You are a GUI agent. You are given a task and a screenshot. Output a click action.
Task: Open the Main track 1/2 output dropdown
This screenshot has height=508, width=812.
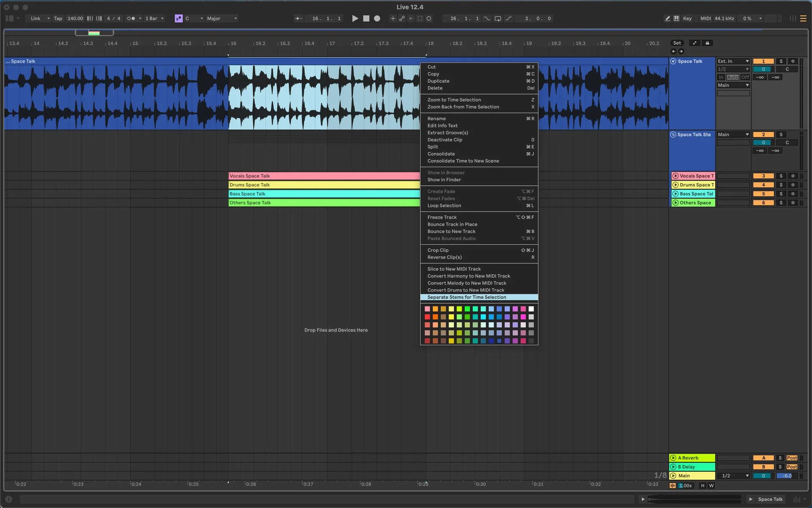pos(733,476)
